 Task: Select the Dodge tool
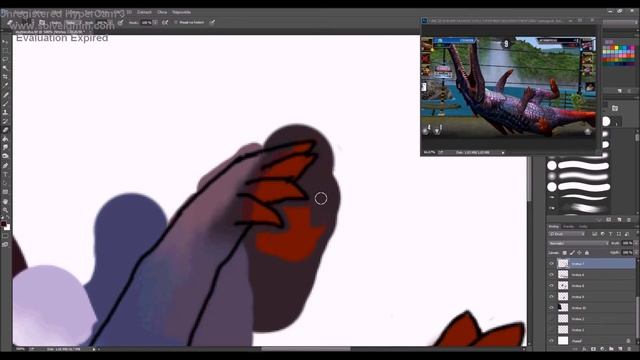[5, 156]
